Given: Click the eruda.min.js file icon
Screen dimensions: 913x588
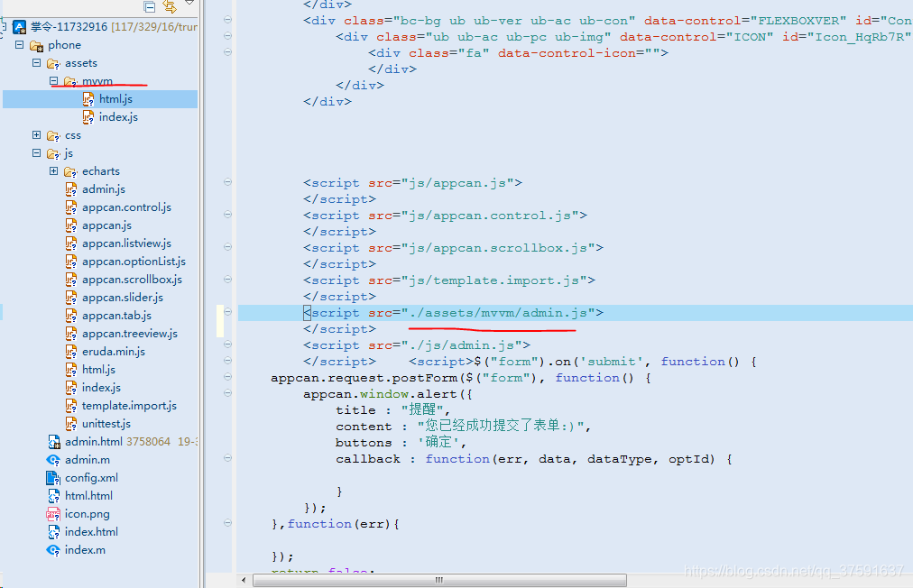Looking at the screenshot, I should (x=71, y=353).
